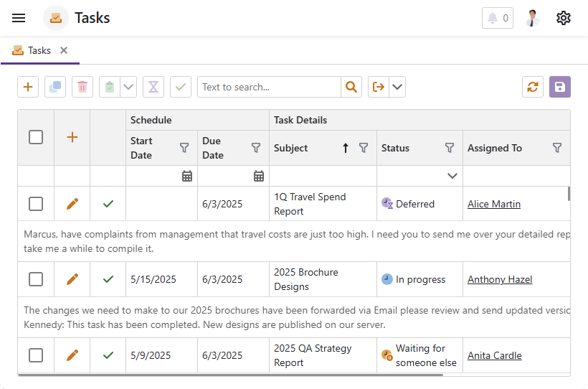Screen dimensions: 588x389
Task: Click the refresh icon in toolbar
Action: click(533, 87)
